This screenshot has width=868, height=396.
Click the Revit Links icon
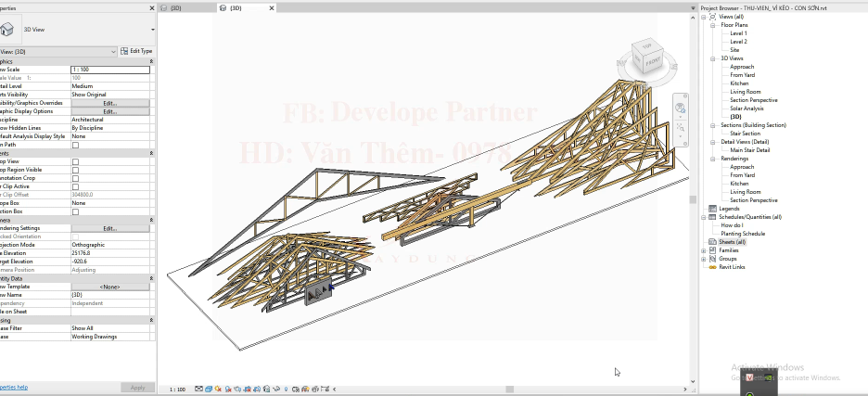pos(711,267)
